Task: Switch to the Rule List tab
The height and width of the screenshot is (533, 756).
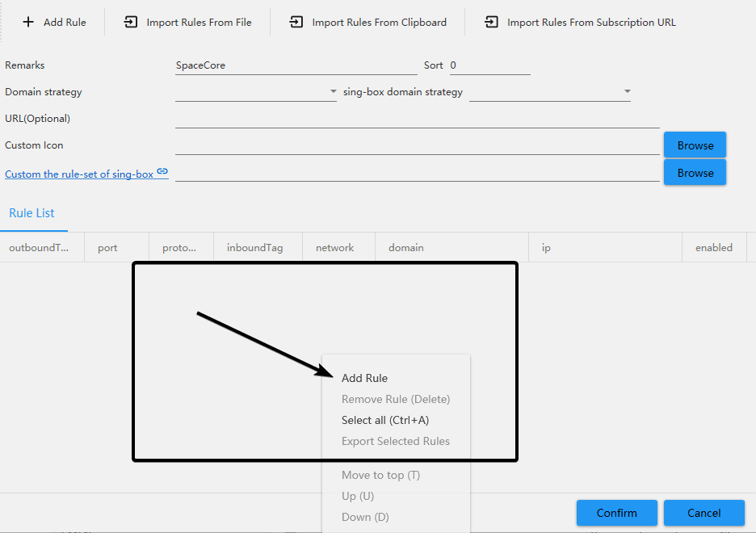Action: click(x=32, y=213)
